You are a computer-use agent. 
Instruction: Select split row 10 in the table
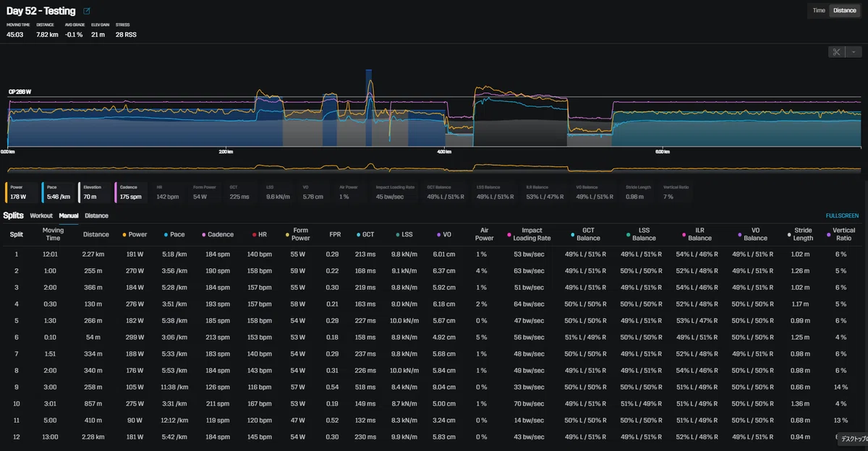click(434, 403)
